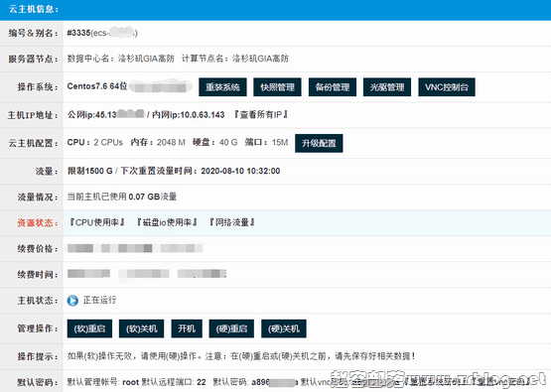The image size is (551, 392).
Task: Open 备份管理 backup management
Action: 333,87
